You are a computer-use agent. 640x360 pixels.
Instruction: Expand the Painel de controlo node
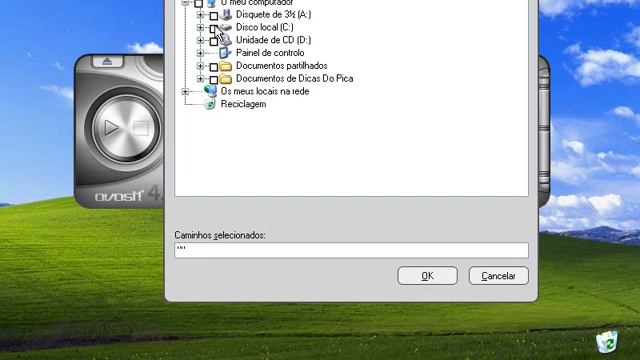(x=200, y=53)
